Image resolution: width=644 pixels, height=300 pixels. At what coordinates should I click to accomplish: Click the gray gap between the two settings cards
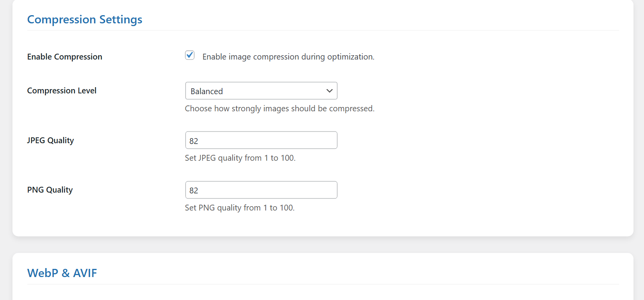pos(323,245)
